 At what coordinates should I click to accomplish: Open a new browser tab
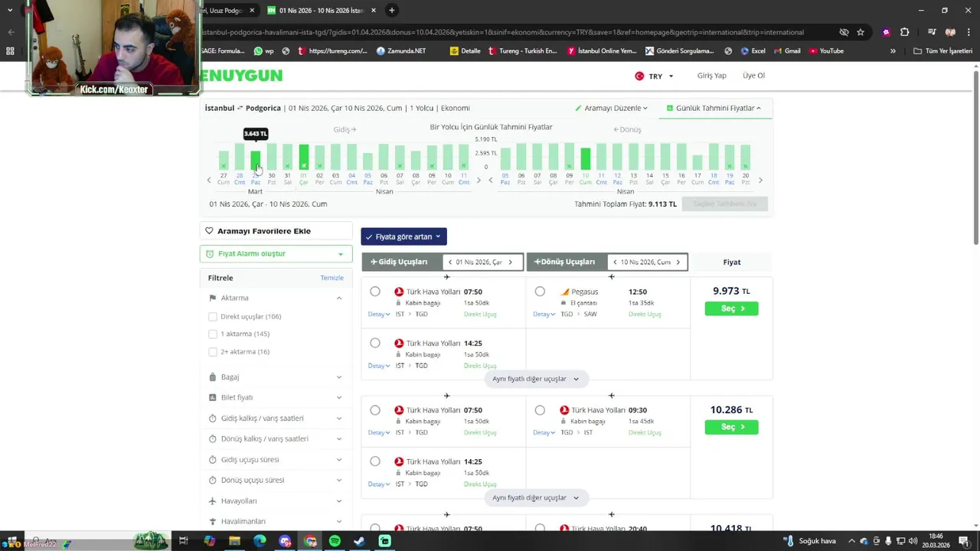[391, 11]
